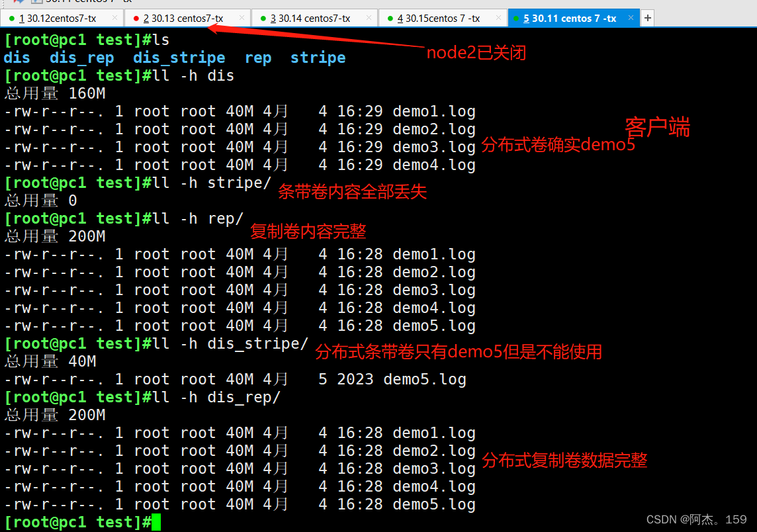757x532 pixels.
Task: Click green status dot on active tab 5
Action: 516,19
